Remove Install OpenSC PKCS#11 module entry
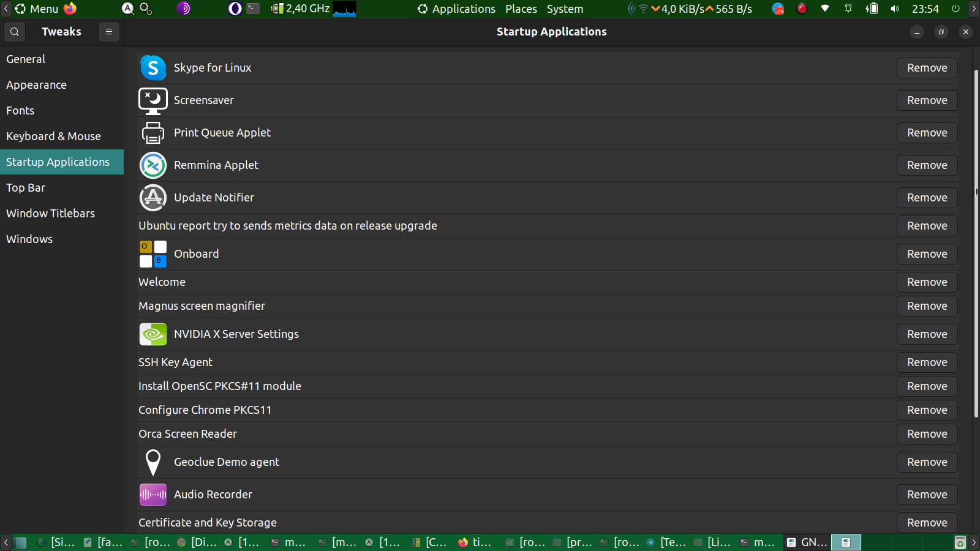The width and height of the screenshot is (980, 551). point(927,386)
